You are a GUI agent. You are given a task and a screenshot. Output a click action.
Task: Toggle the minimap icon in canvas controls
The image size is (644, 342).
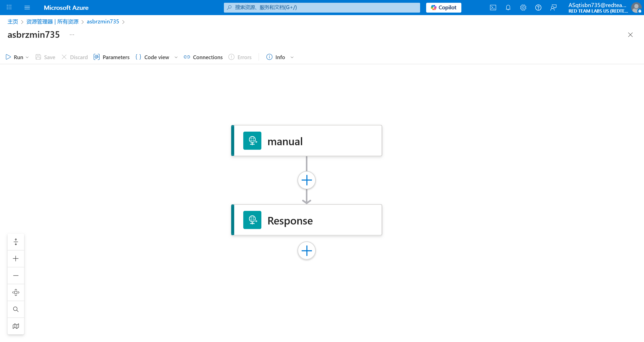16,326
